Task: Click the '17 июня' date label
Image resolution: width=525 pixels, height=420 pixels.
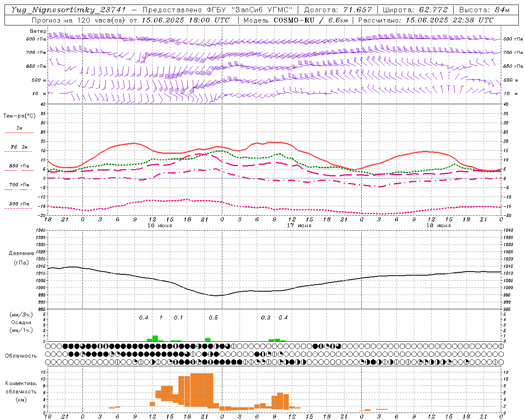Action: pos(299,225)
